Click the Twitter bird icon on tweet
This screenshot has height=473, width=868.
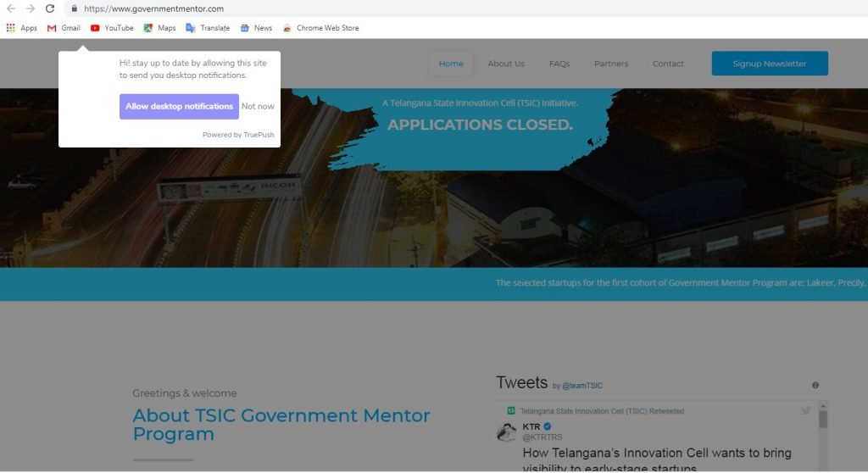pos(806,410)
